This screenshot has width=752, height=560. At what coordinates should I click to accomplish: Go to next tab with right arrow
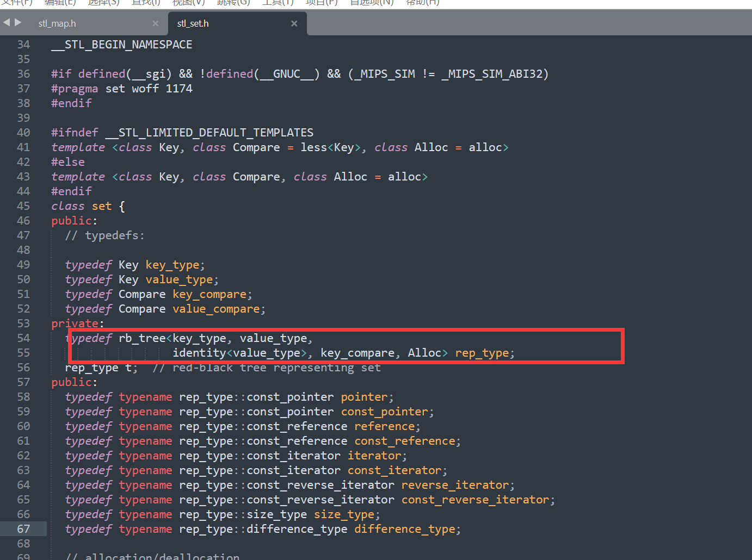pos(18,22)
